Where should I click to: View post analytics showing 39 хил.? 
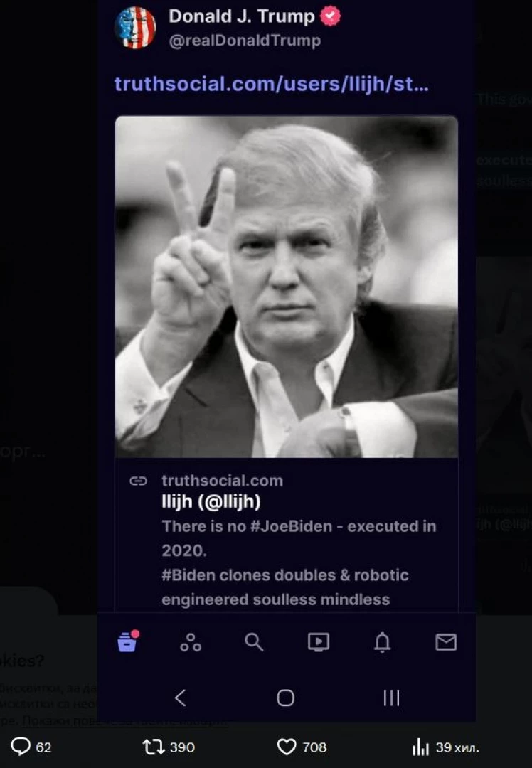tap(421, 747)
